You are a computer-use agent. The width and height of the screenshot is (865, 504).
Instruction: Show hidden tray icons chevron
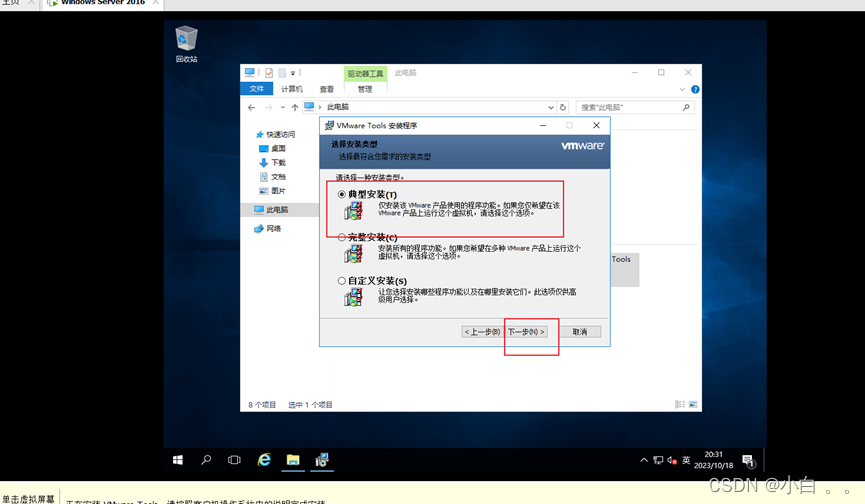pyautogui.click(x=644, y=460)
